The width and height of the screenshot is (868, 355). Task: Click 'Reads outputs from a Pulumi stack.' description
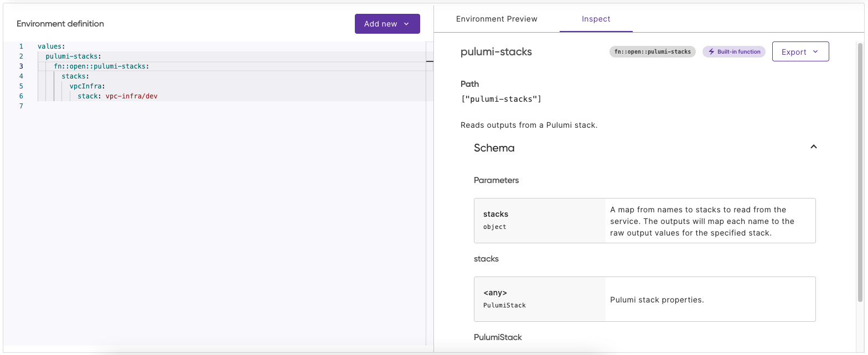pos(529,125)
